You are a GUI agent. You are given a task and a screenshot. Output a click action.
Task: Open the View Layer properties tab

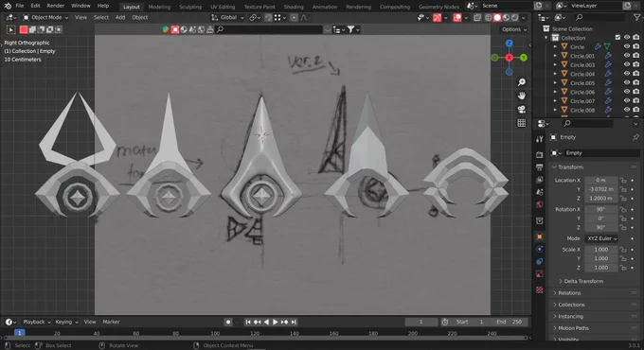(540, 180)
